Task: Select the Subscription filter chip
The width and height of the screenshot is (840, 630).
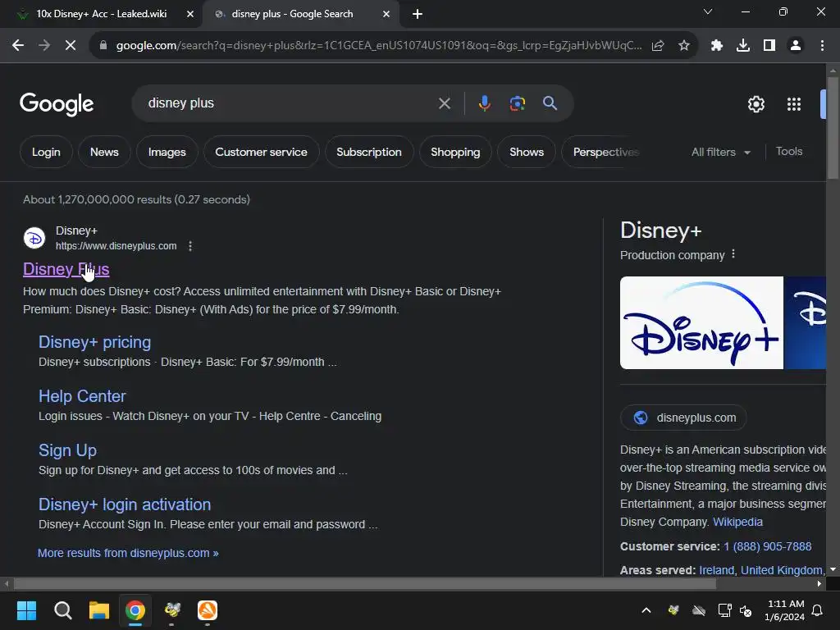Action: [x=369, y=152]
